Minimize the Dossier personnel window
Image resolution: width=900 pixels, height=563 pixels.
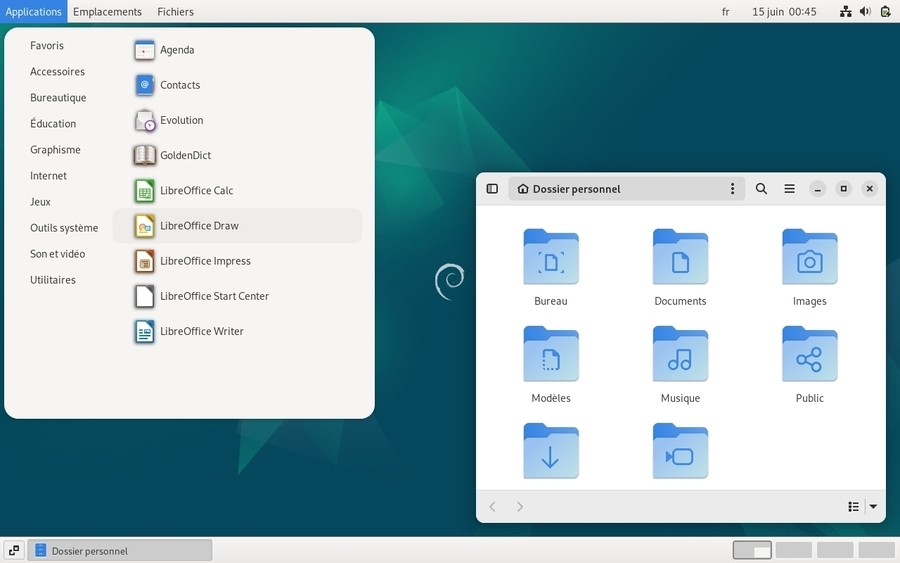coord(817,189)
